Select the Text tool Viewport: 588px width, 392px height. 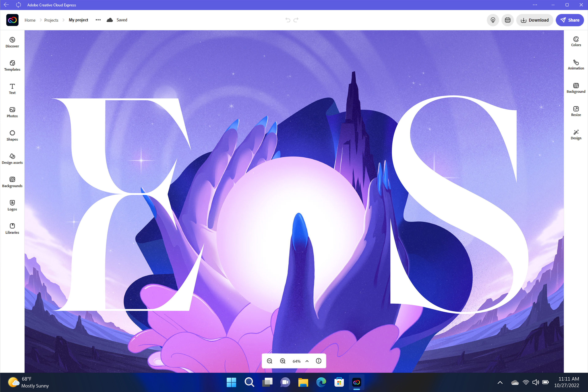(x=12, y=89)
